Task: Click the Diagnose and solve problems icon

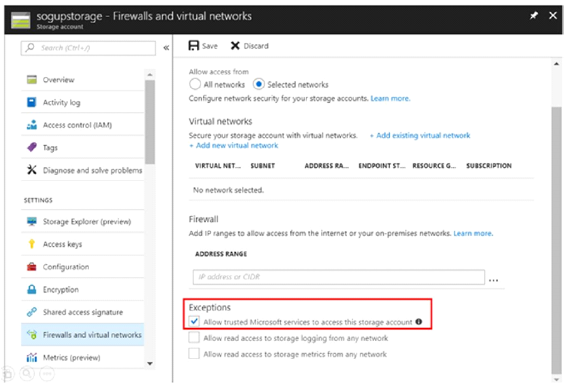Action: click(x=32, y=170)
